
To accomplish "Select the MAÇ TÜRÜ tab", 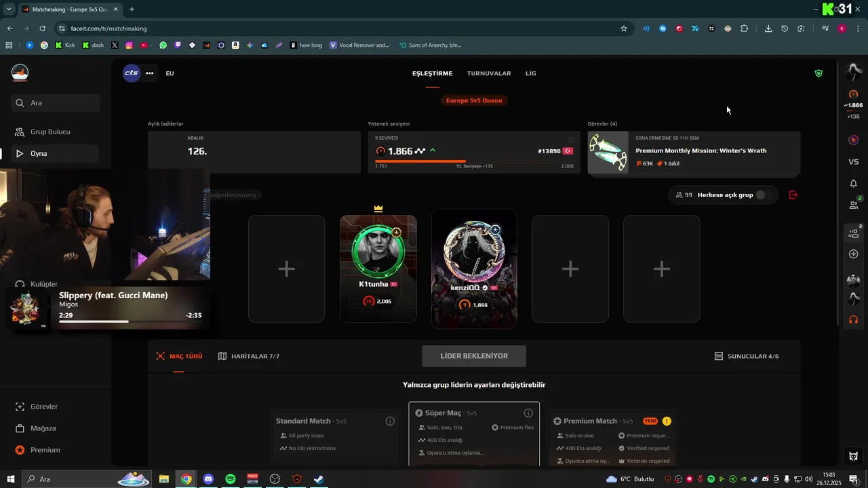I will point(179,356).
